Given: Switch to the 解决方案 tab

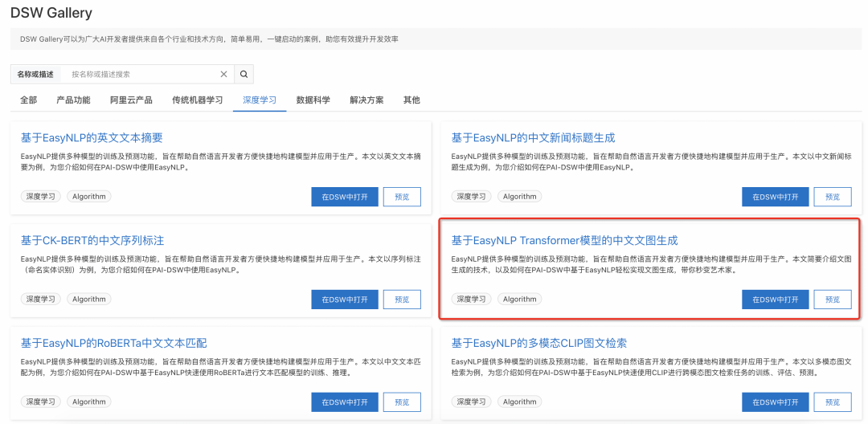Looking at the screenshot, I should click(x=366, y=100).
